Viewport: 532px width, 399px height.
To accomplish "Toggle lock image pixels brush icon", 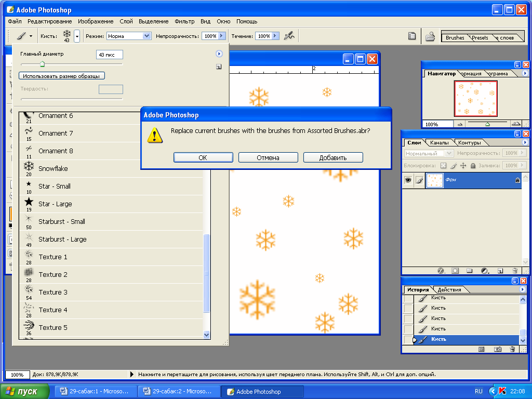I will pos(454,166).
